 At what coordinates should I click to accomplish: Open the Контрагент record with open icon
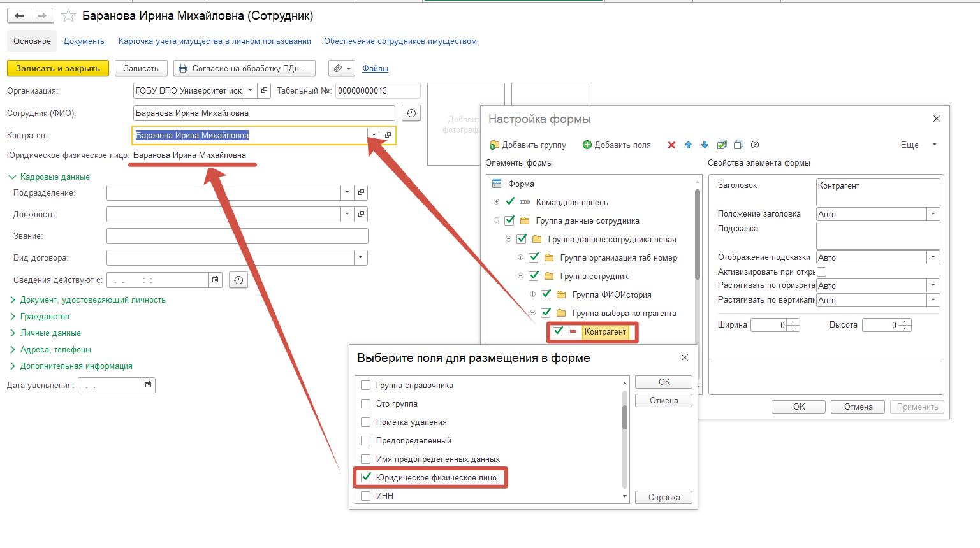tap(388, 135)
